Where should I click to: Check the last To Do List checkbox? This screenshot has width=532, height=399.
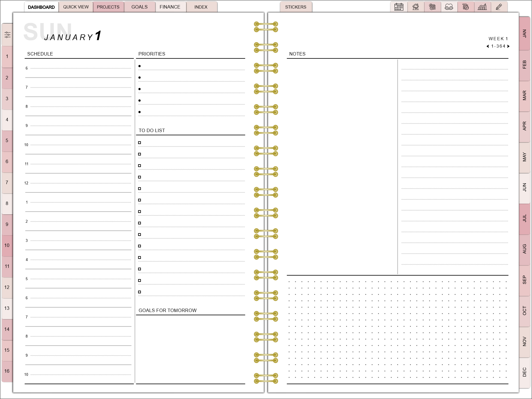140,292
